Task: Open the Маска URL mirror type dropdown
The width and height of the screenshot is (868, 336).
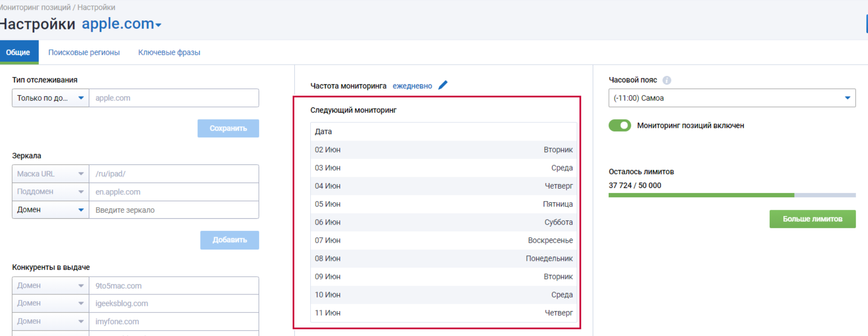Action: pos(50,174)
